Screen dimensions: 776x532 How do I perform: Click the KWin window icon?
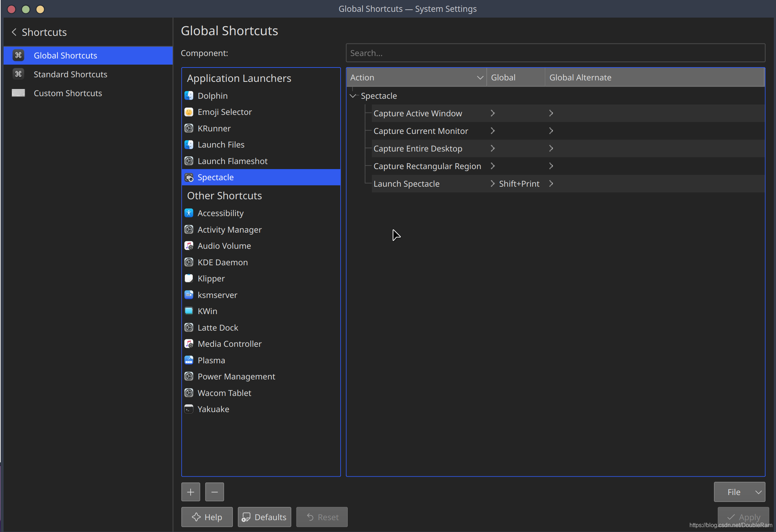[189, 311]
